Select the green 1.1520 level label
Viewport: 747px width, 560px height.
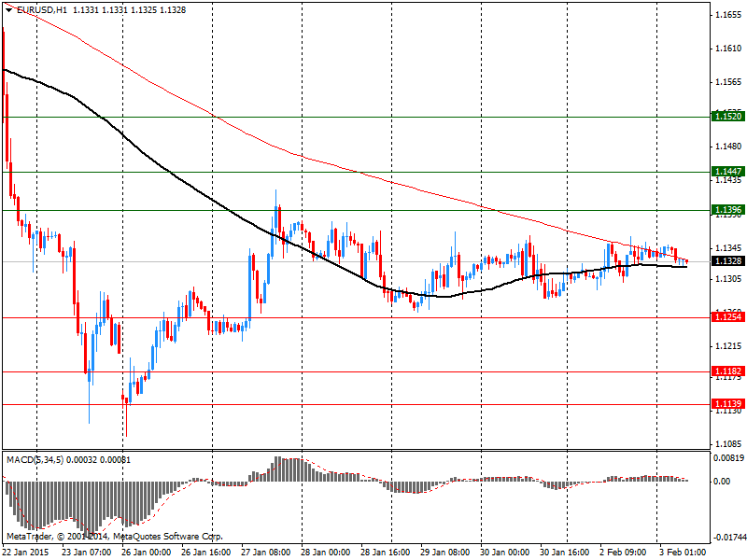pyautogui.click(x=727, y=116)
